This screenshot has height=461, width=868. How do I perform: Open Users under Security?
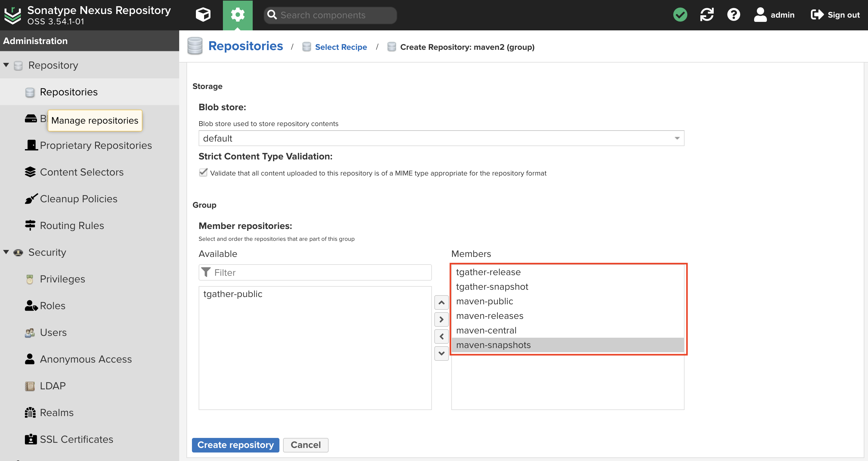[53, 332]
